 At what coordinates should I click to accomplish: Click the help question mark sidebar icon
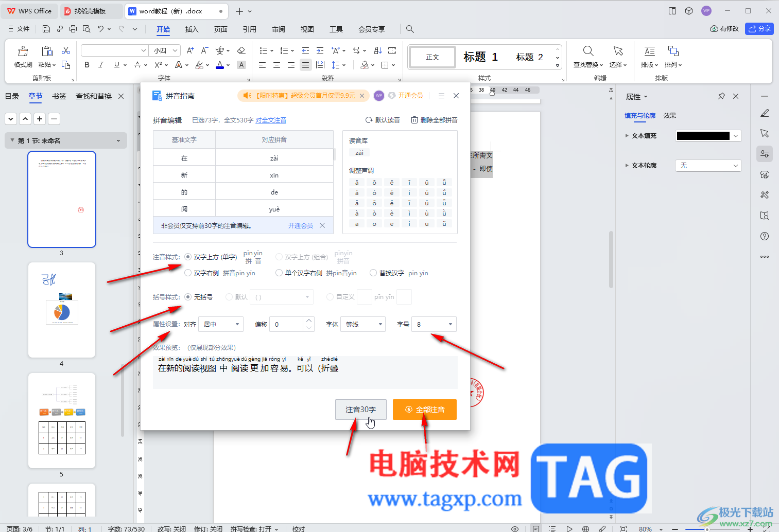(x=765, y=236)
